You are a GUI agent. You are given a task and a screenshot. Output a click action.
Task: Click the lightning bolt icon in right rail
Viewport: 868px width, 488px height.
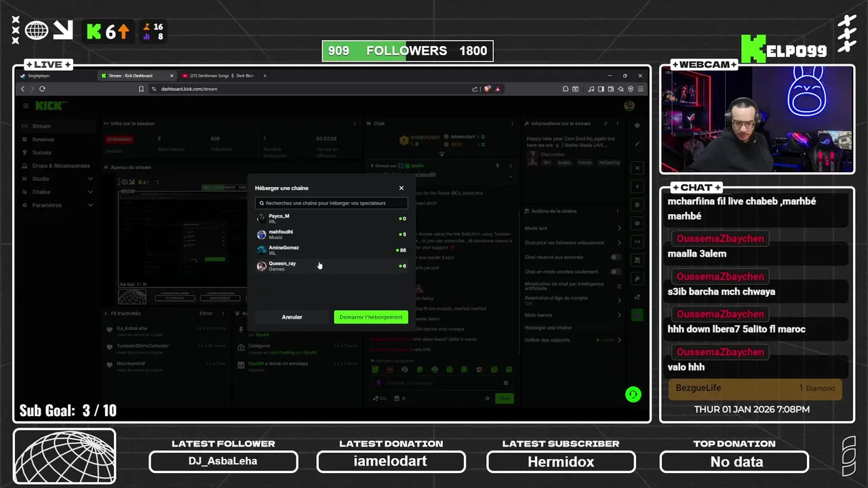click(x=637, y=186)
